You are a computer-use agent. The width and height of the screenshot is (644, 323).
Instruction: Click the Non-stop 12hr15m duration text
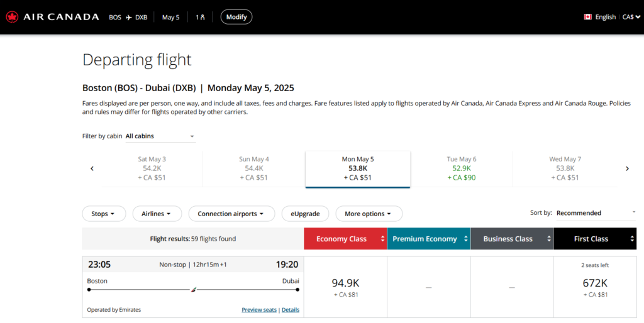pos(193,265)
